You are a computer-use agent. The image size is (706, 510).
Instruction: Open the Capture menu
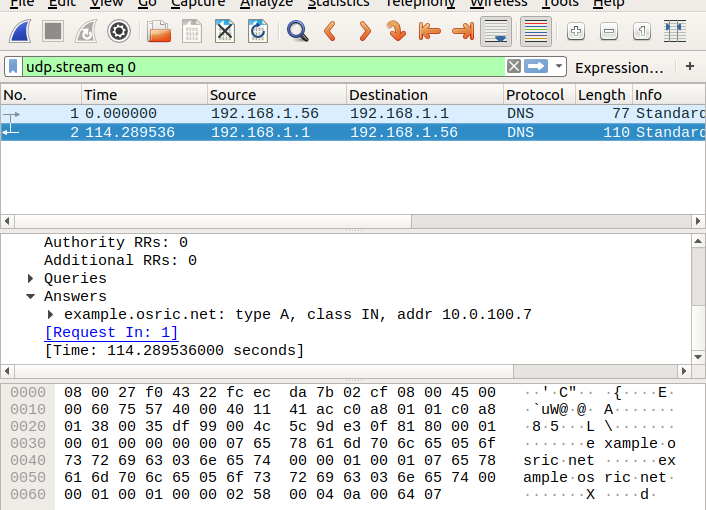(x=198, y=3)
